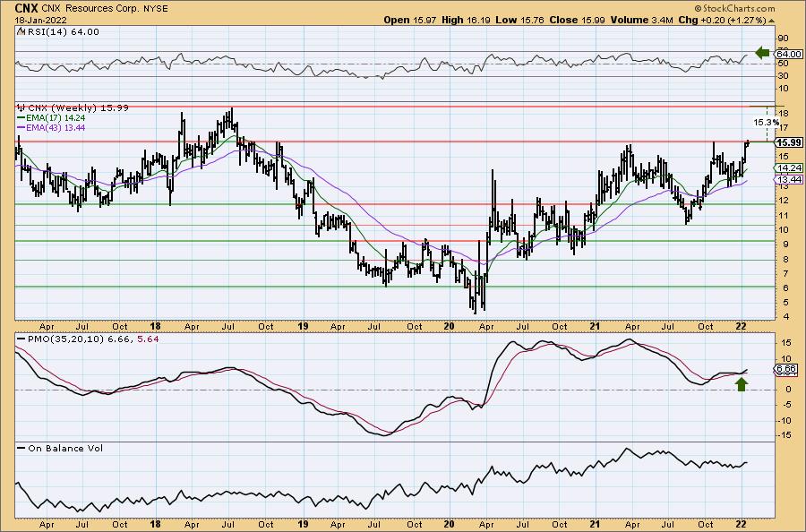Click the price-bar icon beside CNX (Weekly)

[x=21, y=108]
